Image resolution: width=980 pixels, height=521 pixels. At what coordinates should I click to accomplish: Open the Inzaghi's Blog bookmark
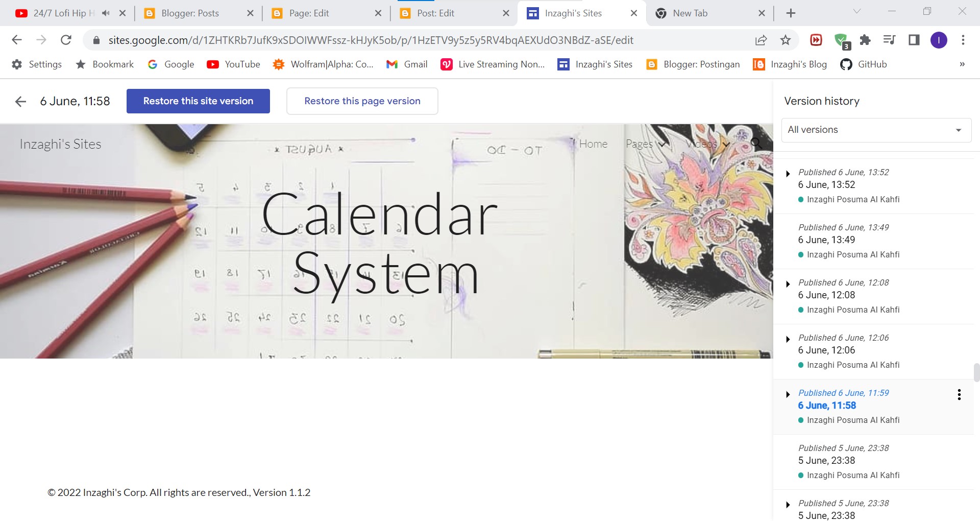tap(790, 64)
